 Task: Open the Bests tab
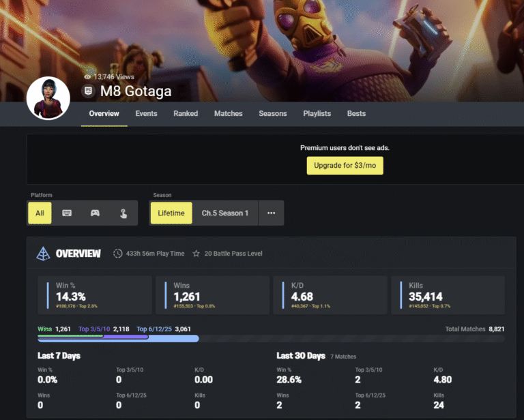tap(356, 113)
